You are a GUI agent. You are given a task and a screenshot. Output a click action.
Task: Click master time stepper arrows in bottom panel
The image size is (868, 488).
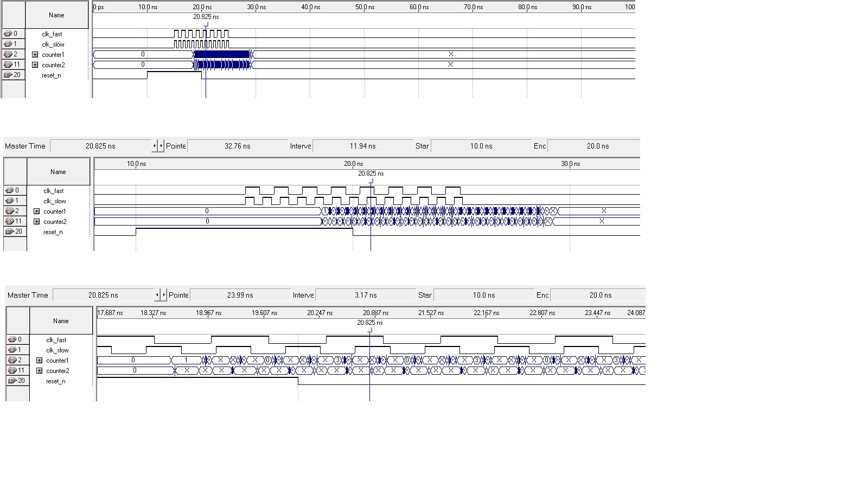(x=161, y=295)
